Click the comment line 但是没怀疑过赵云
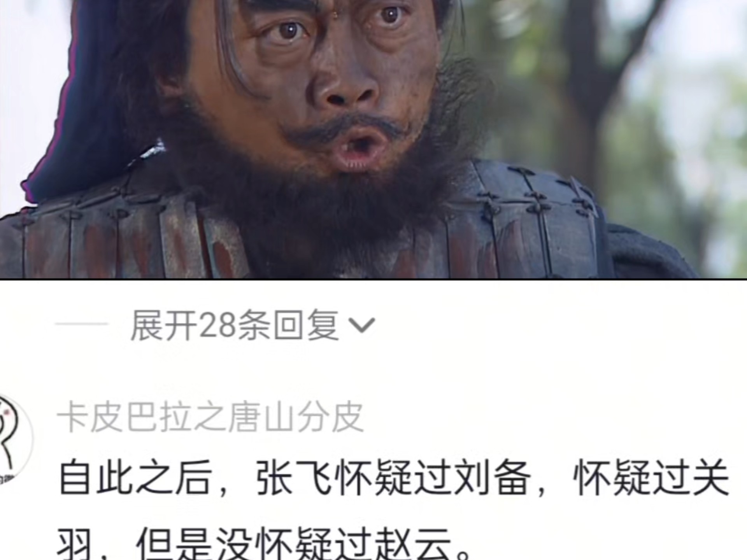Screen dimensions: 747x560 tap(294, 544)
